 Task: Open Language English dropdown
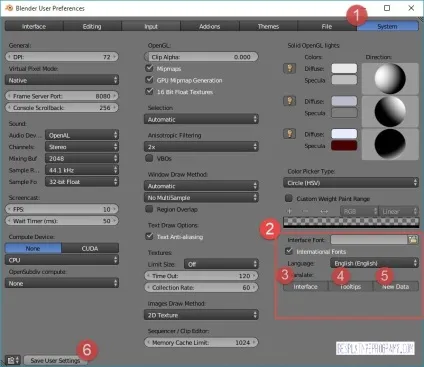[x=374, y=263]
